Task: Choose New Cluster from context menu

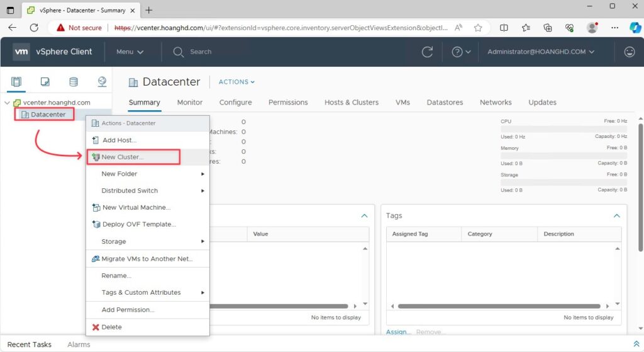Action: point(147,157)
